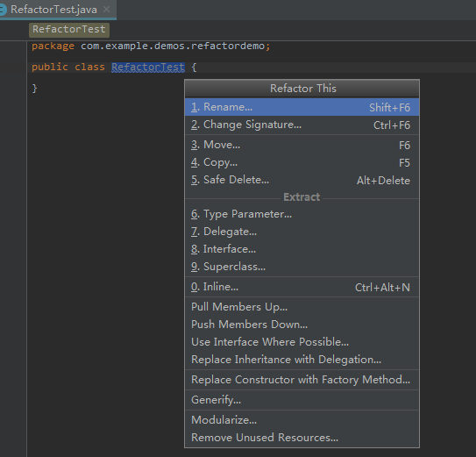The image size is (476, 457).
Task: Click the RefactorTest breadcrumb
Action: click(x=69, y=30)
